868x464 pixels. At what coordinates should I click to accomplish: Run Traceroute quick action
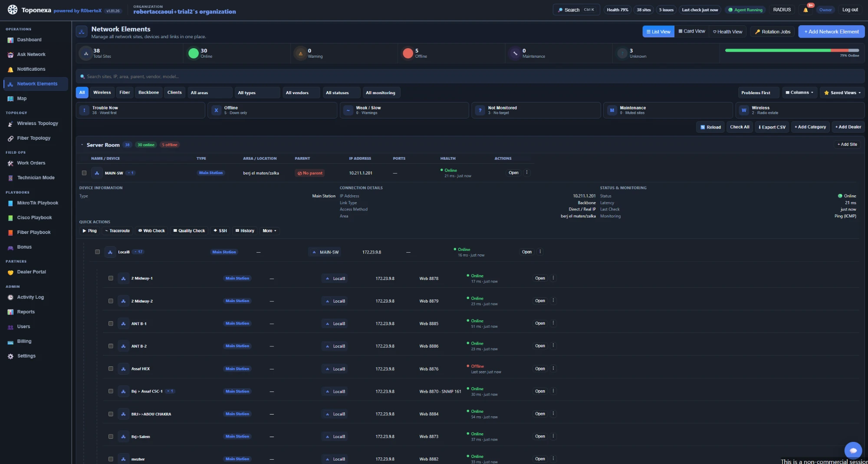pos(117,231)
